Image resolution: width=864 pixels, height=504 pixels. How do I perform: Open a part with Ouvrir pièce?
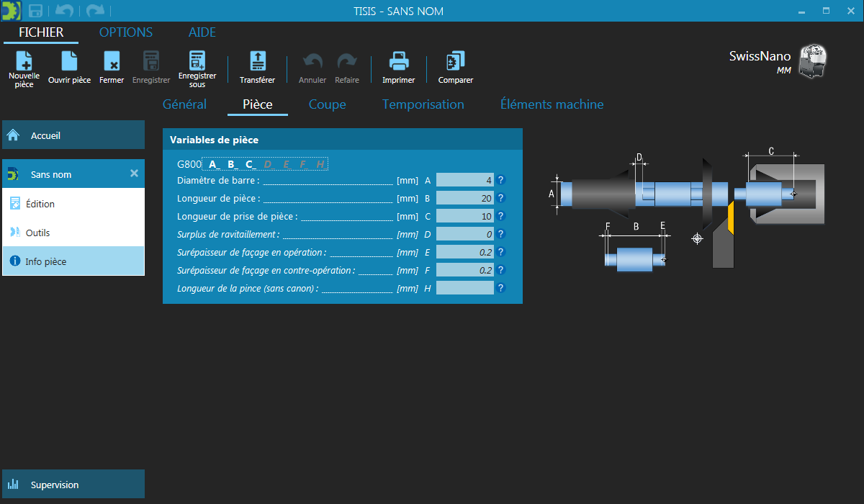pos(69,62)
